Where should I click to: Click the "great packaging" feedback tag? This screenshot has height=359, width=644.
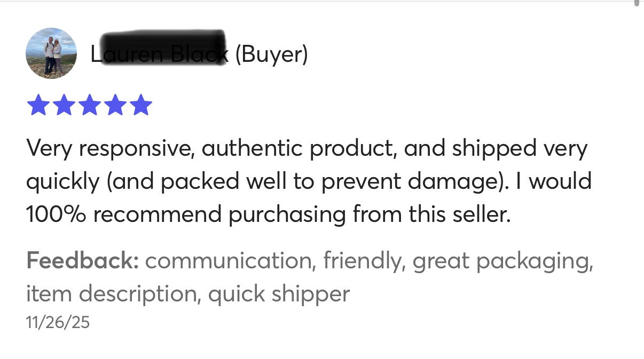tap(502, 261)
